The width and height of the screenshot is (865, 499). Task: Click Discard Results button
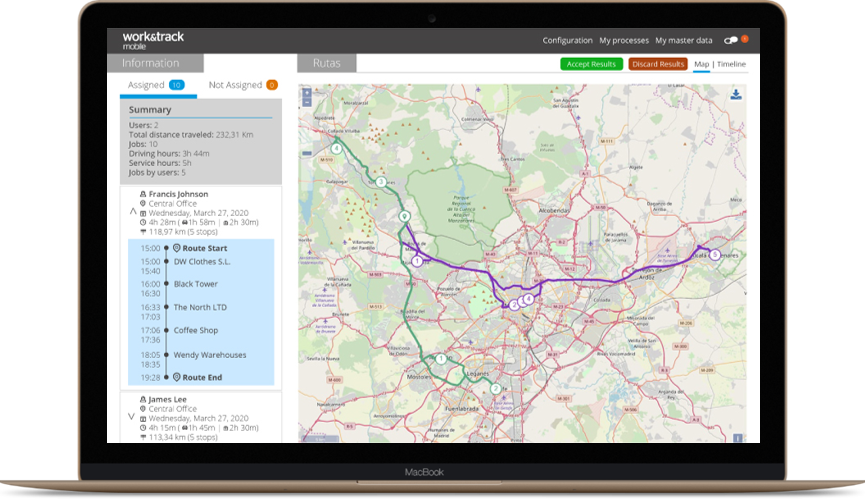(x=658, y=64)
